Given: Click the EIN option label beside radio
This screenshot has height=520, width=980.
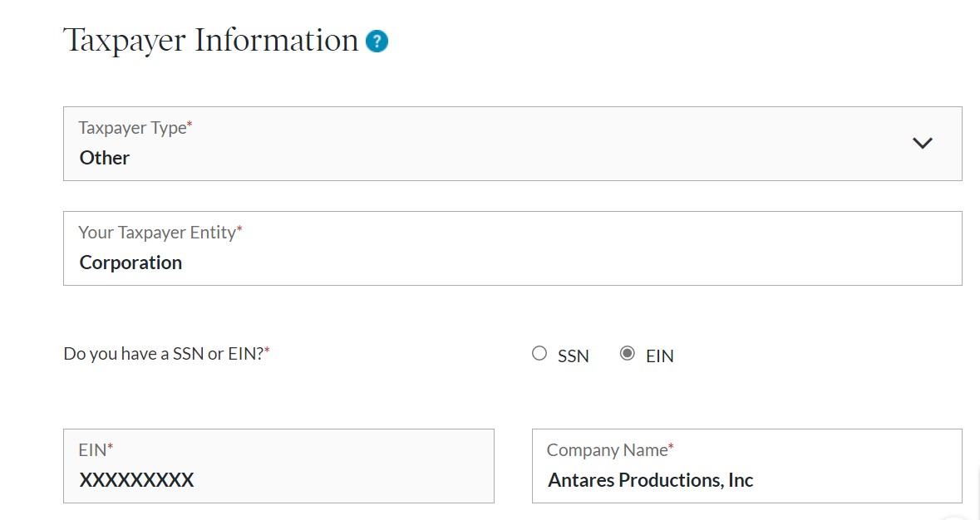Looking at the screenshot, I should pyautogui.click(x=659, y=356).
